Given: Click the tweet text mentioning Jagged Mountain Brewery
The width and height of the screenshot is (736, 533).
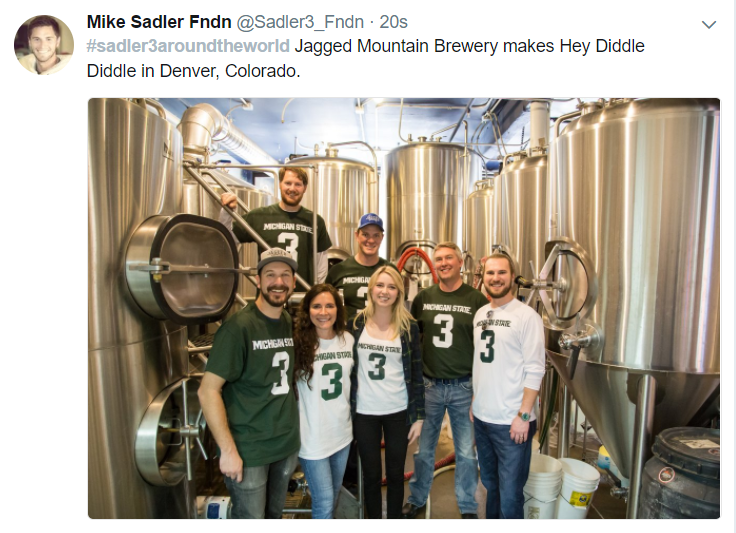Looking at the screenshot, I should [366, 58].
